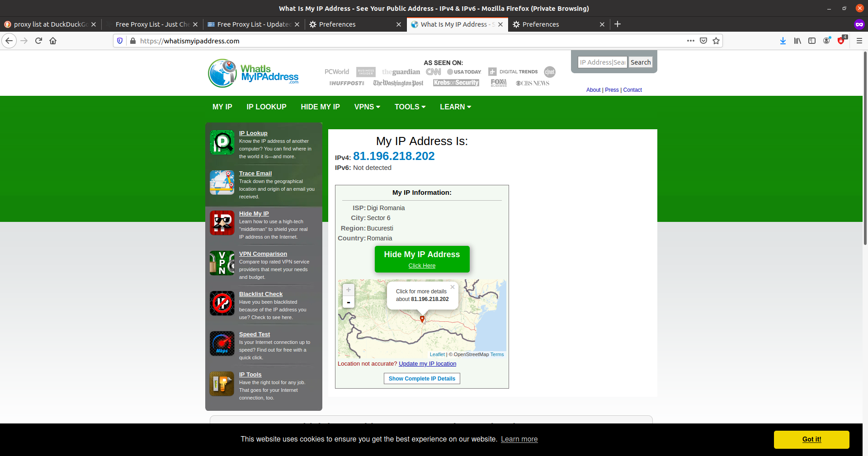Viewport: 868px width, 456px height.
Task: Zoom out on the map
Action: click(349, 302)
